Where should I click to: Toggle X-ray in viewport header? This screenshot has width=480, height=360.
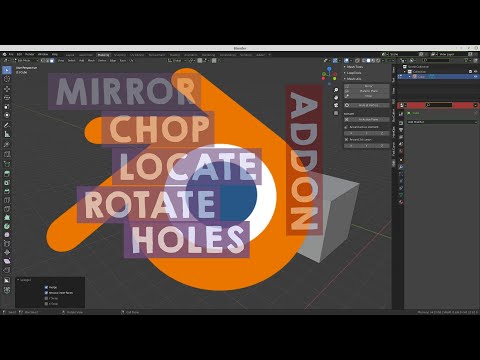[x=357, y=61]
